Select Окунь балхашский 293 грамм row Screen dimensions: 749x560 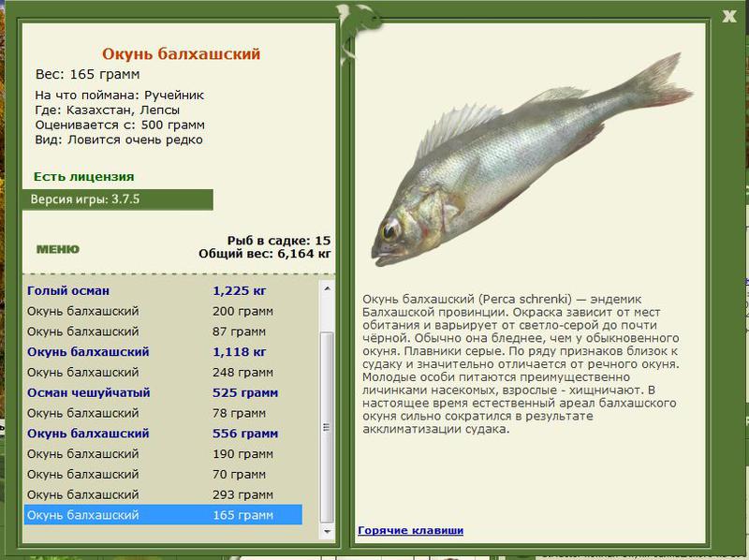[x=163, y=494]
